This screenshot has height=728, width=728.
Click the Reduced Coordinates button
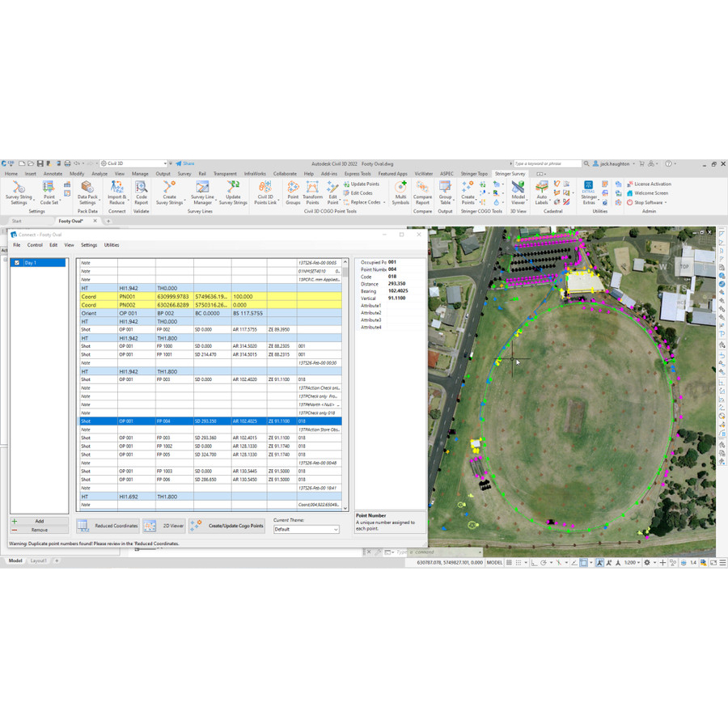(x=108, y=526)
